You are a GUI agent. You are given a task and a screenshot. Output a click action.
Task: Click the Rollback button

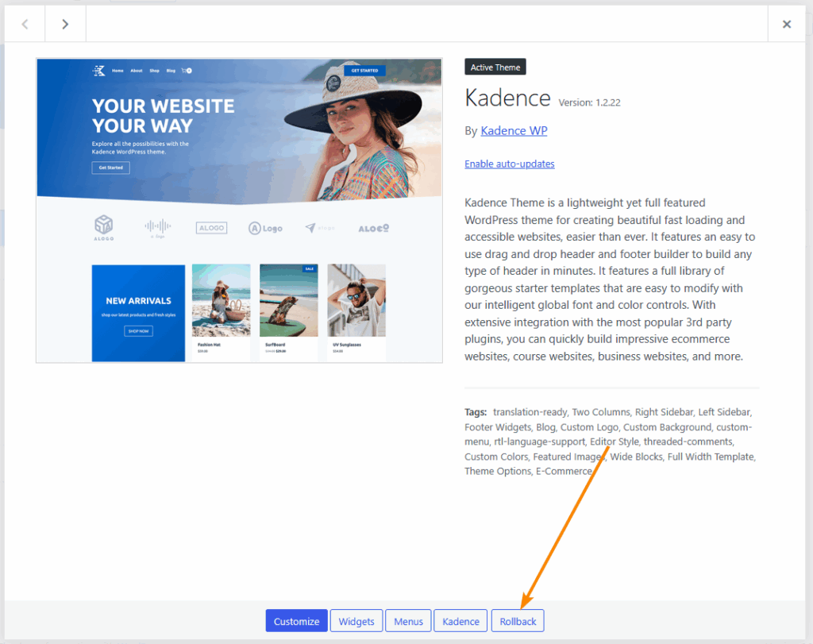pyautogui.click(x=518, y=621)
